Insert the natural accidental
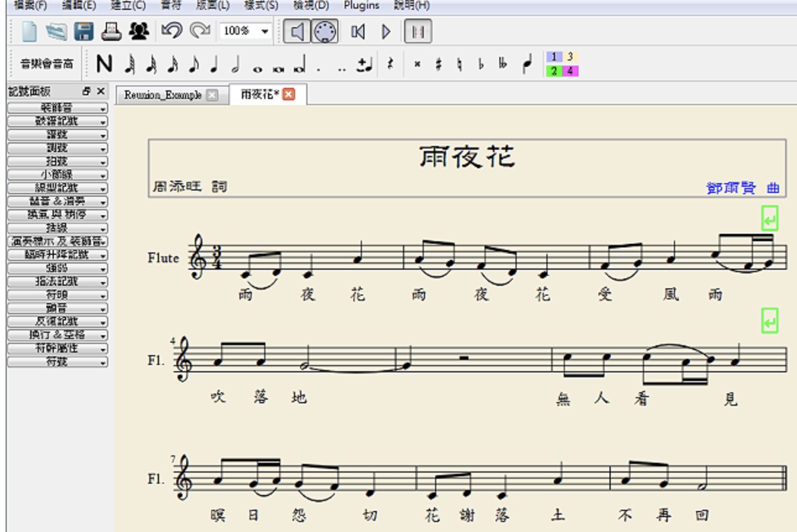This screenshot has width=797, height=532. coord(460,65)
